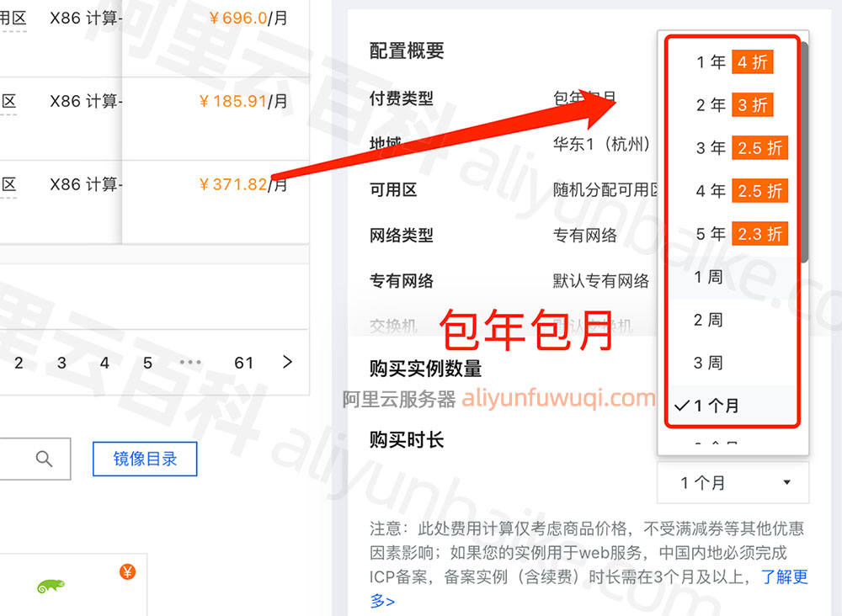Go to page 61
This screenshot has height=616, width=842.
pyautogui.click(x=244, y=363)
